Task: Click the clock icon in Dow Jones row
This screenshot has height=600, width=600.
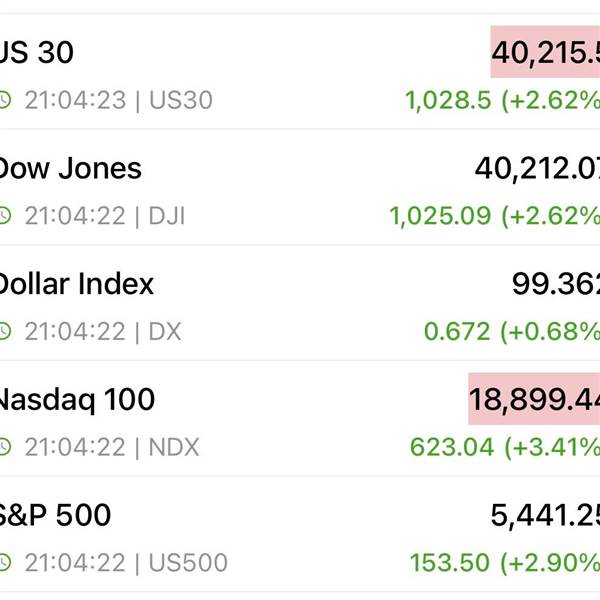Action: [x=5, y=216]
